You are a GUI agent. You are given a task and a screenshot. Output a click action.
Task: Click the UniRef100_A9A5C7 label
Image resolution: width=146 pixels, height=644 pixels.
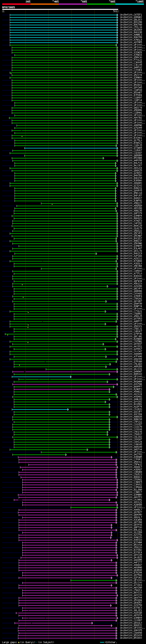(131, 510)
